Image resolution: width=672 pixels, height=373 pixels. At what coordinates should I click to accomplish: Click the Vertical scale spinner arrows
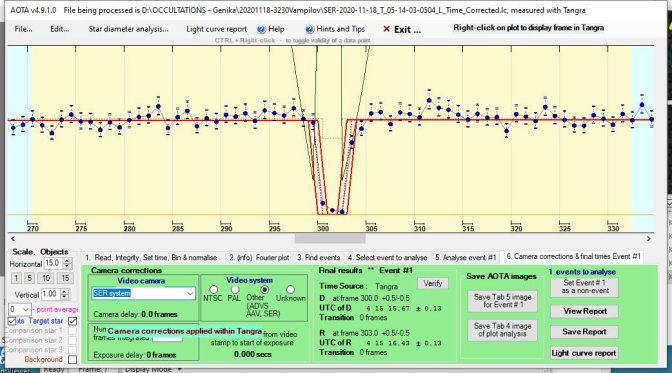[x=64, y=294]
